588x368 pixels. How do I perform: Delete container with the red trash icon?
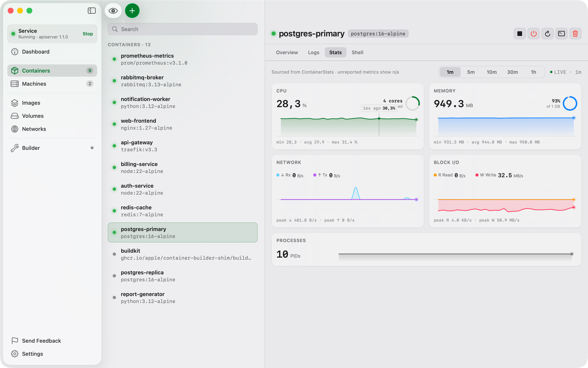point(575,34)
